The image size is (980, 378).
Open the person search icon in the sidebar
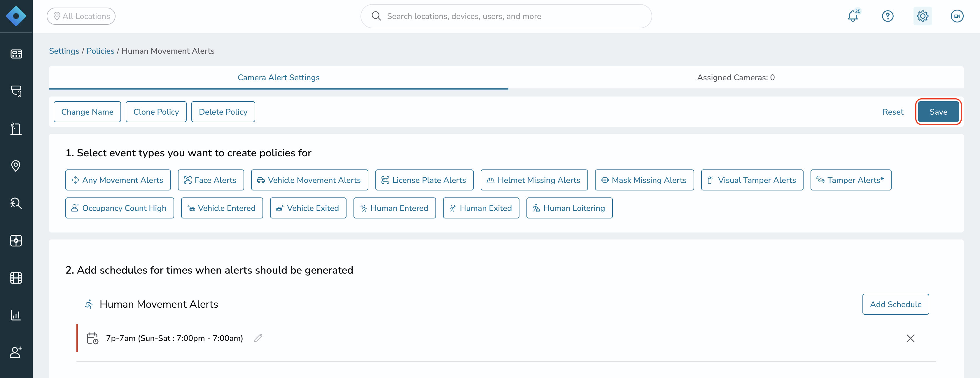[x=16, y=203]
